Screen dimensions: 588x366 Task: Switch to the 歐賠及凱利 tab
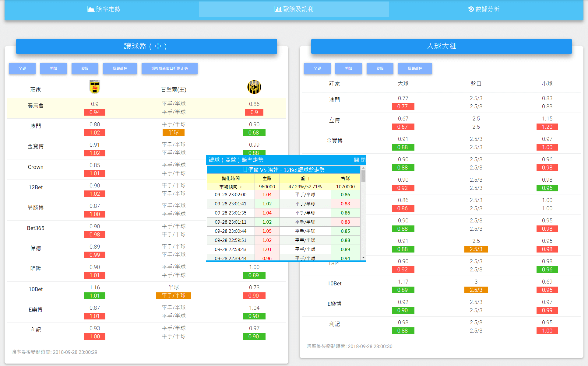pos(294,9)
